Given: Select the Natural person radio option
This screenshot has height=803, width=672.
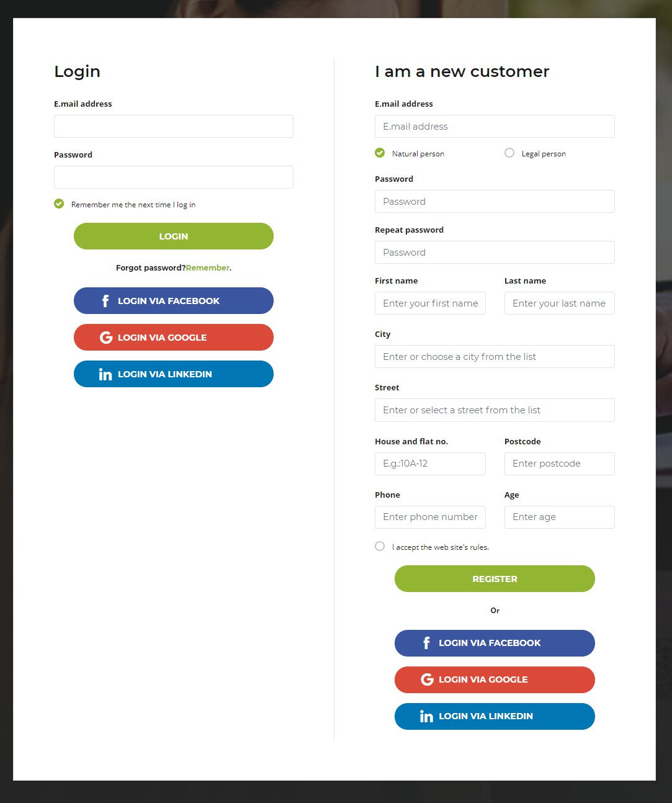Looking at the screenshot, I should tap(380, 153).
